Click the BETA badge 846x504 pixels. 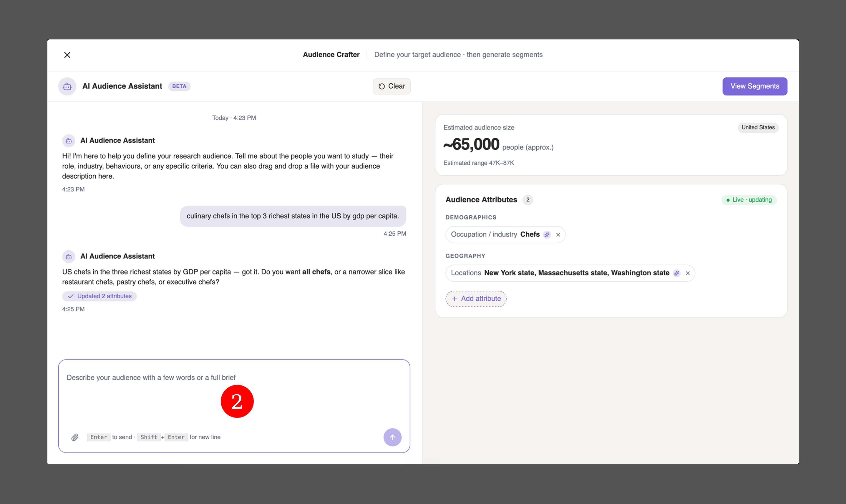(179, 86)
